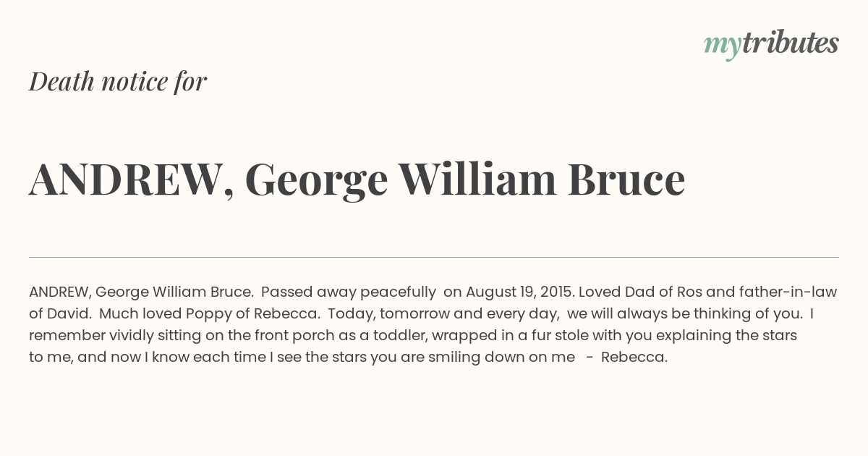Click the green "my" part of logo
This screenshot has width=868, height=456.
722,47
